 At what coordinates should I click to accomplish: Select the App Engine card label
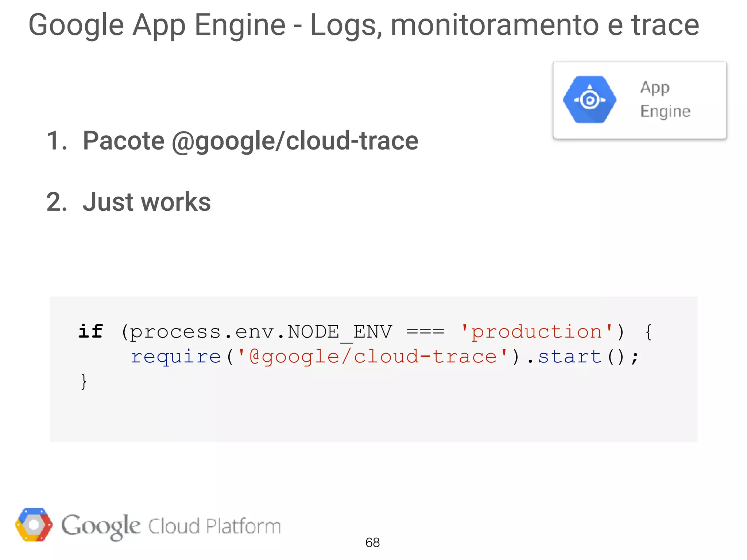(x=665, y=99)
